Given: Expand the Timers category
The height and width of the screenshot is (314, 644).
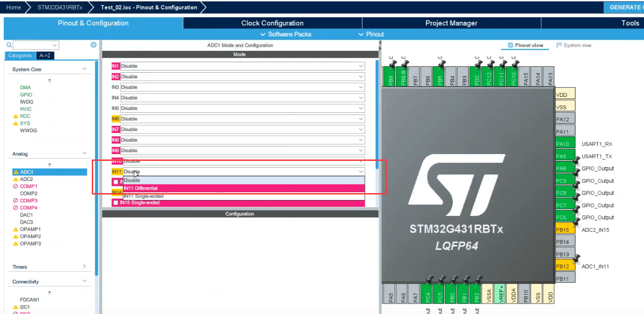Looking at the screenshot, I should (x=84, y=267).
